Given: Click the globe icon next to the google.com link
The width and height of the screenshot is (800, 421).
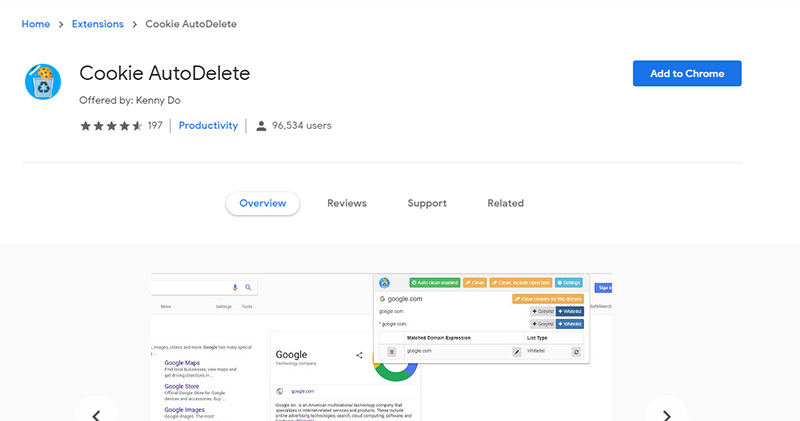Looking at the screenshot, I should 280,391.
